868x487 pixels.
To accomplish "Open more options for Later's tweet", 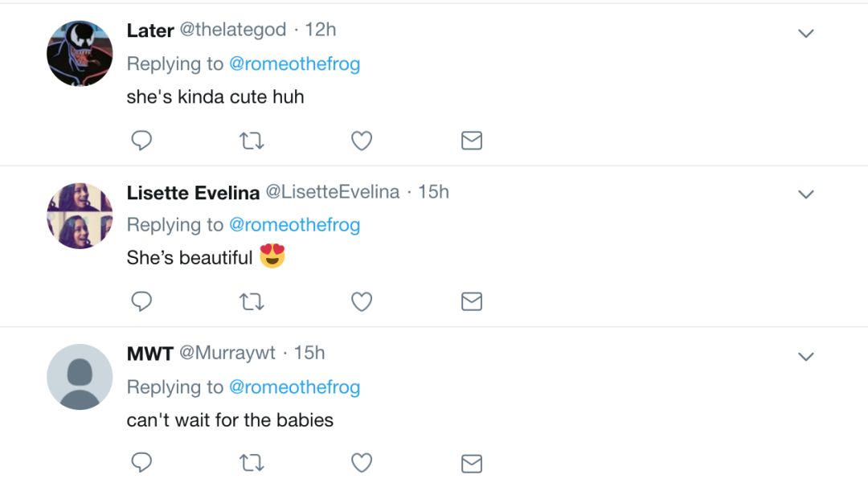I will pyautogui.click(x=805, y=34).
